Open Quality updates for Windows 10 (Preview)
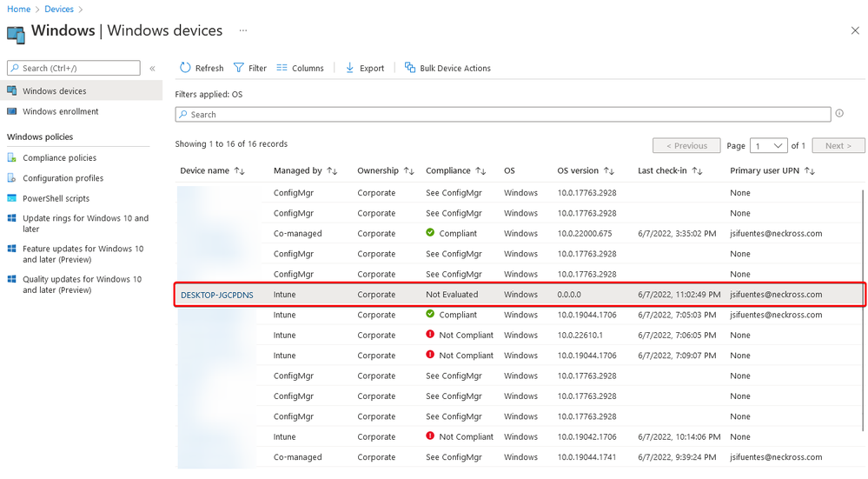 point(81,284)
